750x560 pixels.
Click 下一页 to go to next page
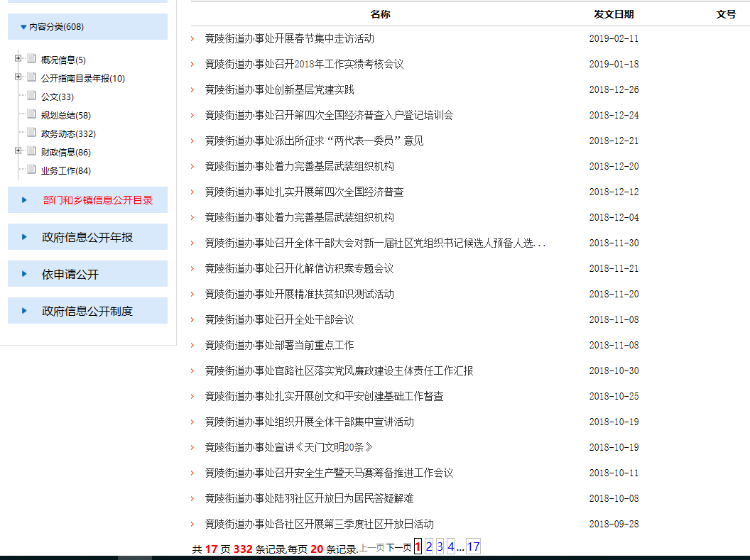tap(398, 548)
